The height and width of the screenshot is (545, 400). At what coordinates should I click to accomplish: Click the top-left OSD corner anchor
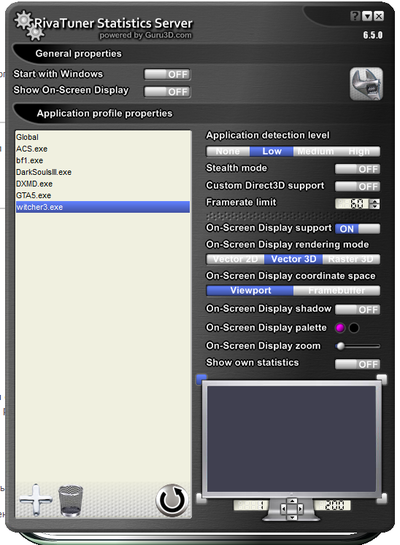click(x=202, y=379)
